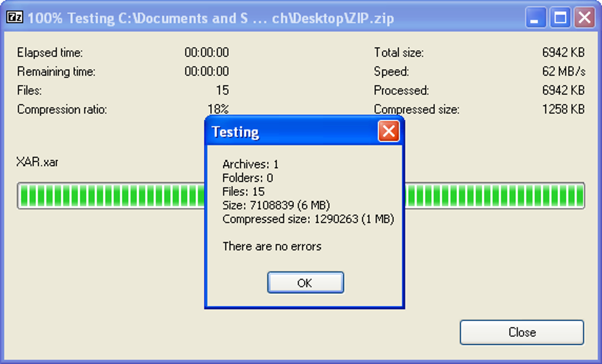Click the 'Compressed size: 1290263' line in dialog
Screen dimensions: 602x364
[308, 219]
